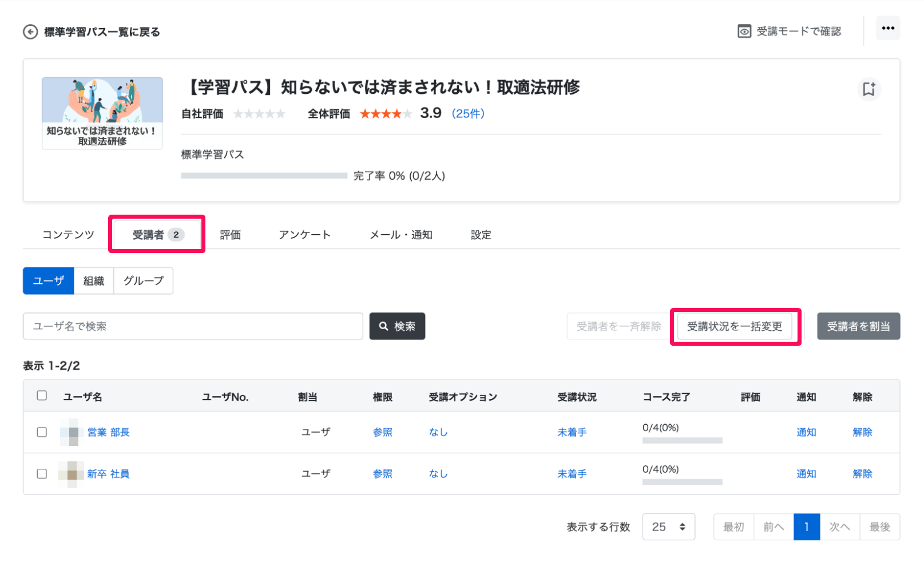Click 未着手 status in 営業 部長 row
This screenshot has height=581, width=924.
click(x=572, y=432)
